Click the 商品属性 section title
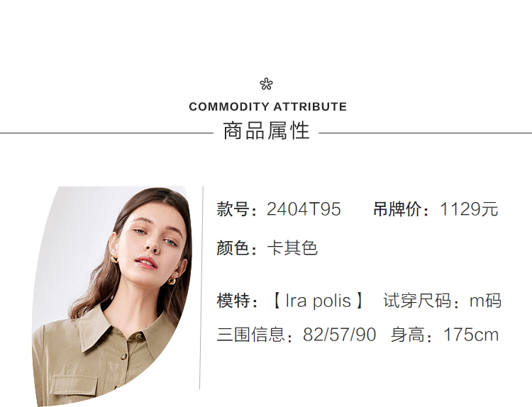The image size is (532, 407). (x=266, y=131)
